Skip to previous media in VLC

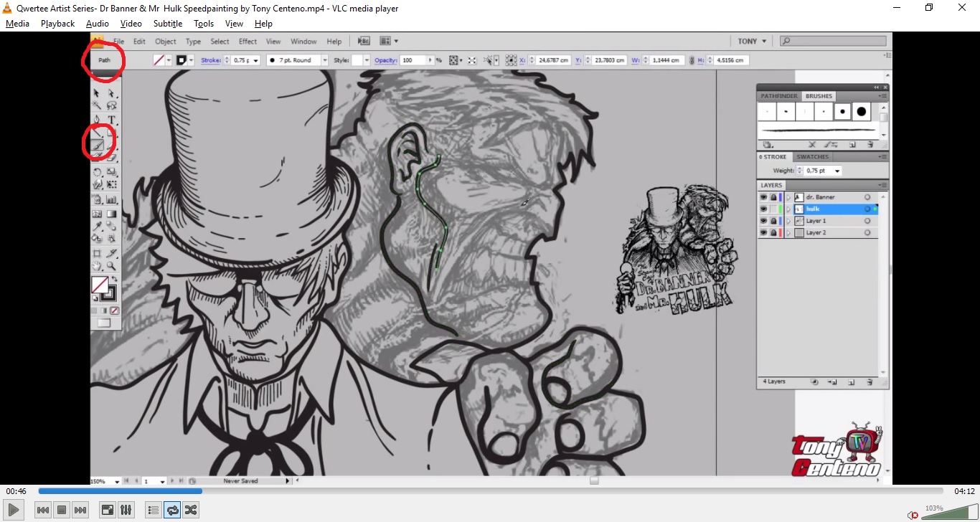point(43,510)
